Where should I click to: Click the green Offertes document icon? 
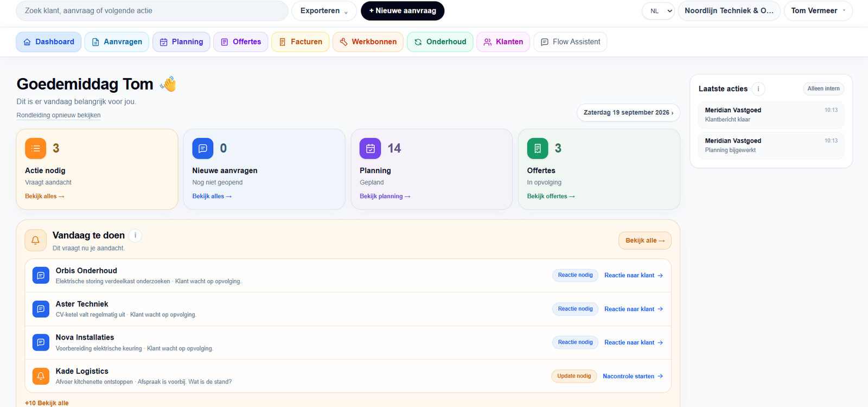click(538, 149)
